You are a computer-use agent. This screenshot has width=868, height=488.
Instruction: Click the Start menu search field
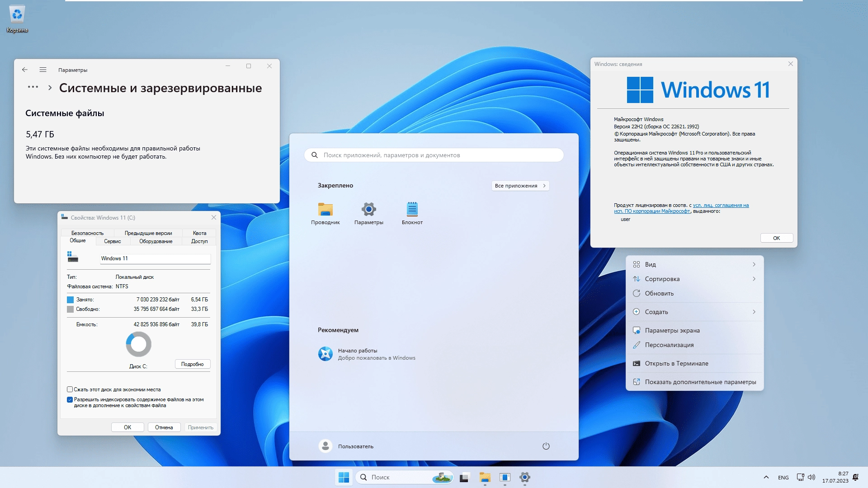434,155
